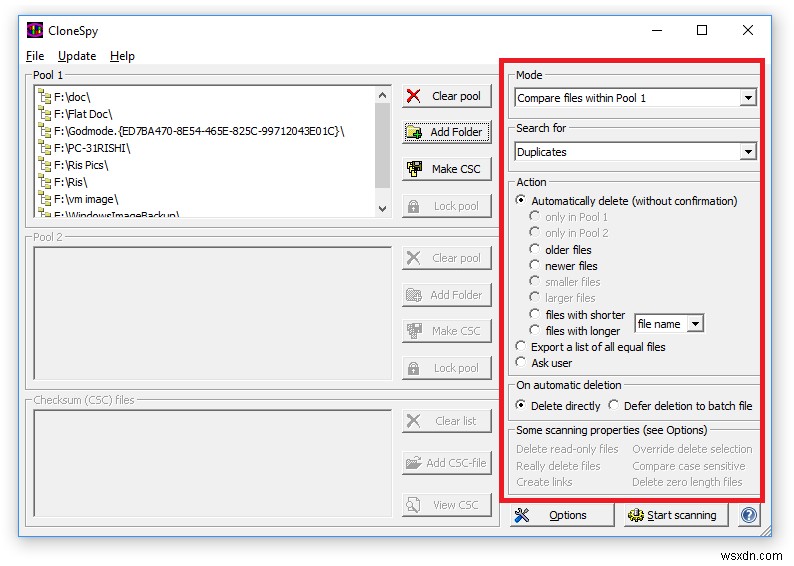Image resolution: width=794 pixels, height=566 pixels.
Task: Click folder tree icon next to F:\PC-31RISHI\
Action: pyautogui.click(x=45, y=148)
